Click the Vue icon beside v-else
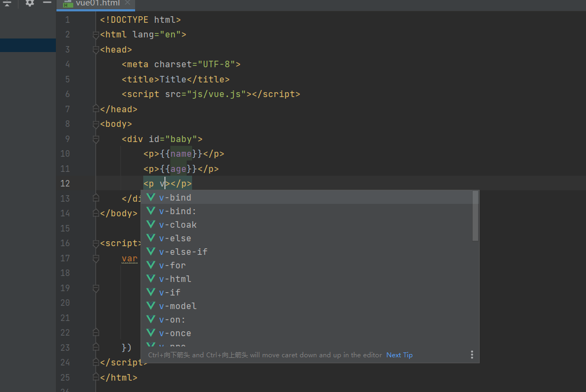The image size is (586, 392). coord(151,237)
